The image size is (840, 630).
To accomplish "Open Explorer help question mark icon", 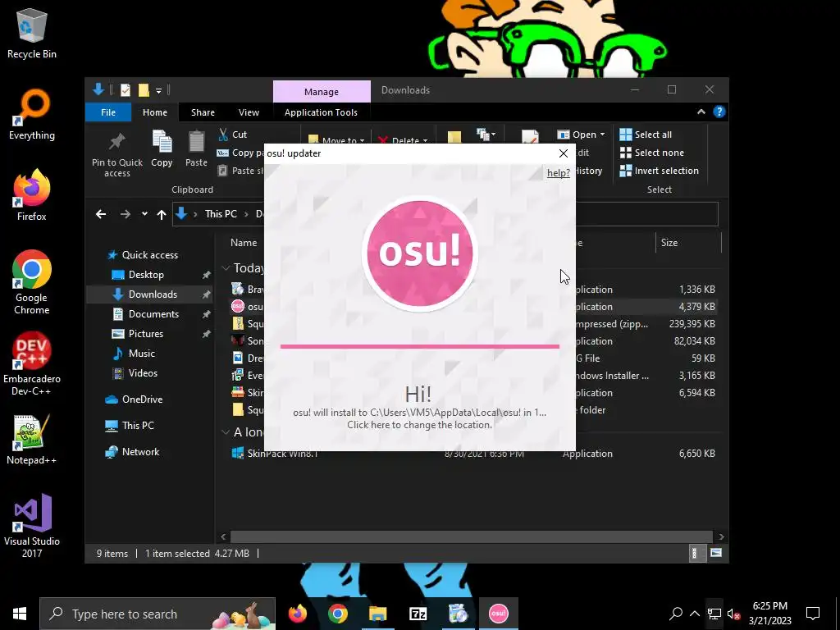I will pyautogui.click(x=719, y=112).
